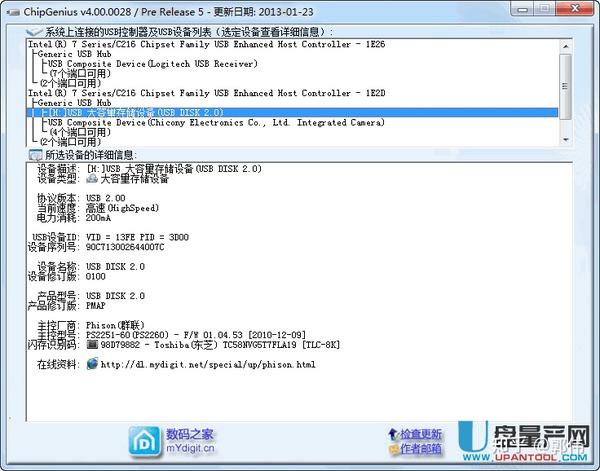Click the serial number 90C713002644007C

point(125,247)
